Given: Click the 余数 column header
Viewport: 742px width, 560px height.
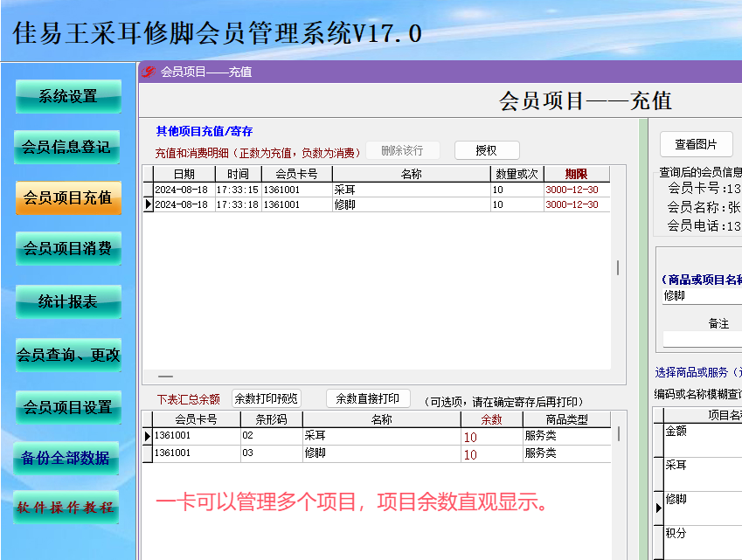Looking at the screenshot, I should 491,419.
